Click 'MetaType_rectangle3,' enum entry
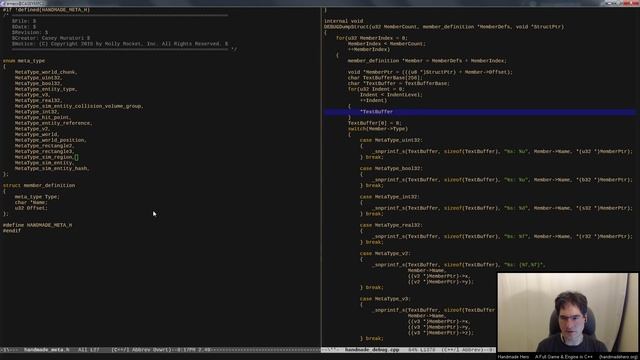640x360 pixels. (44, 152)
